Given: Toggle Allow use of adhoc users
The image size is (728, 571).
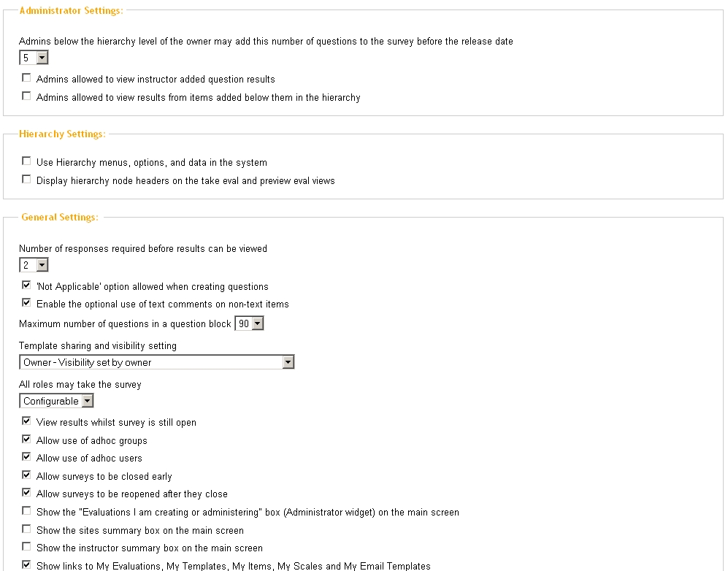Looking at the screenshot, I should tap(27, 457).
